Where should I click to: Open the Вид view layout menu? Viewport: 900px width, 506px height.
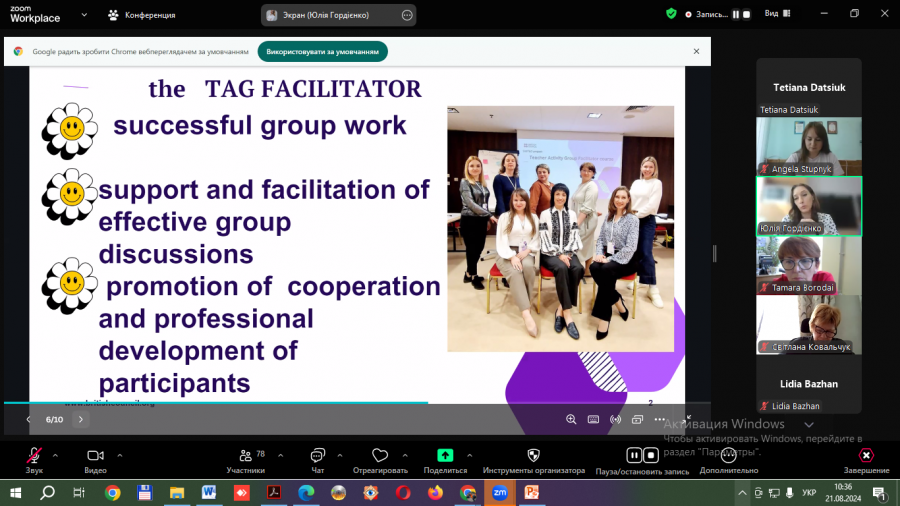778,13
